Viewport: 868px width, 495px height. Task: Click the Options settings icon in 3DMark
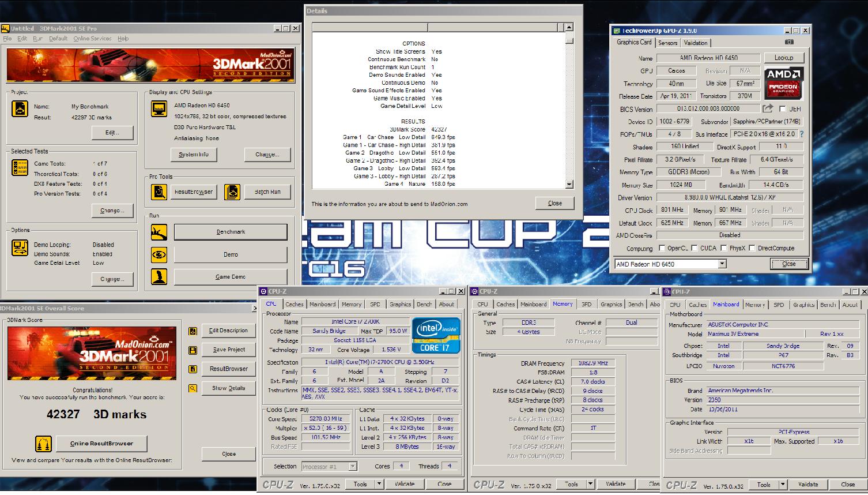pyautogui.click(x=20, y=247)
